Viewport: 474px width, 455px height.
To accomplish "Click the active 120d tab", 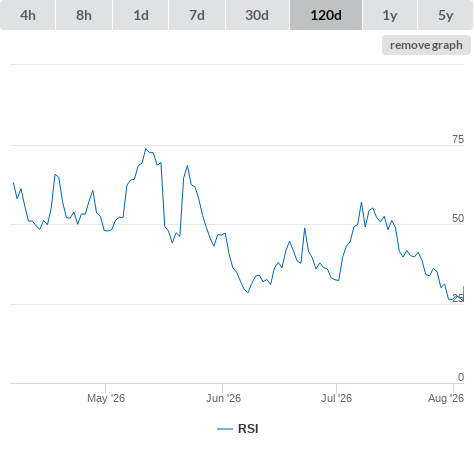I will [x=326, y=15].
